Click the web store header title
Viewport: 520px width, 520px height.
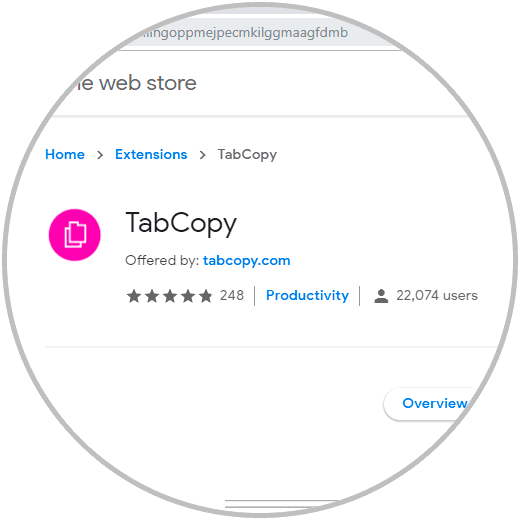pyautogui.click(x=135, y=83)
